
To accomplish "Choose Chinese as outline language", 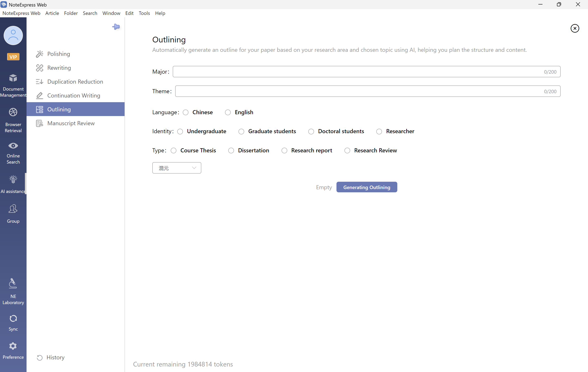I will click(186, 112).
